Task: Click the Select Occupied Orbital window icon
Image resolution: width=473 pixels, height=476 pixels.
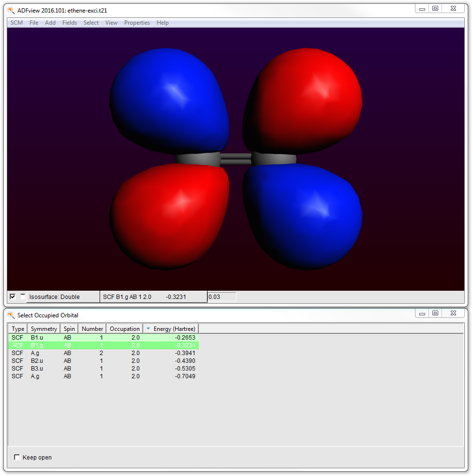Action: click(11, 315)
